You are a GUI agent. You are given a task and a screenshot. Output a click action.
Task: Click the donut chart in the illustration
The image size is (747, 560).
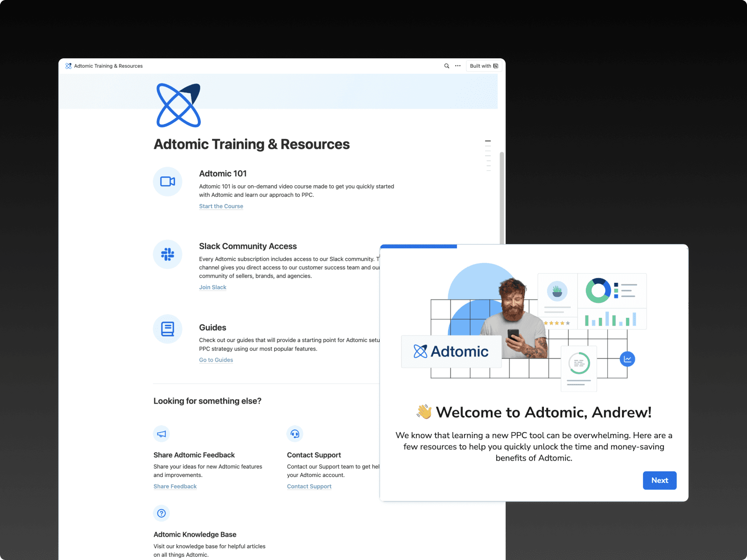pos(598,290)
